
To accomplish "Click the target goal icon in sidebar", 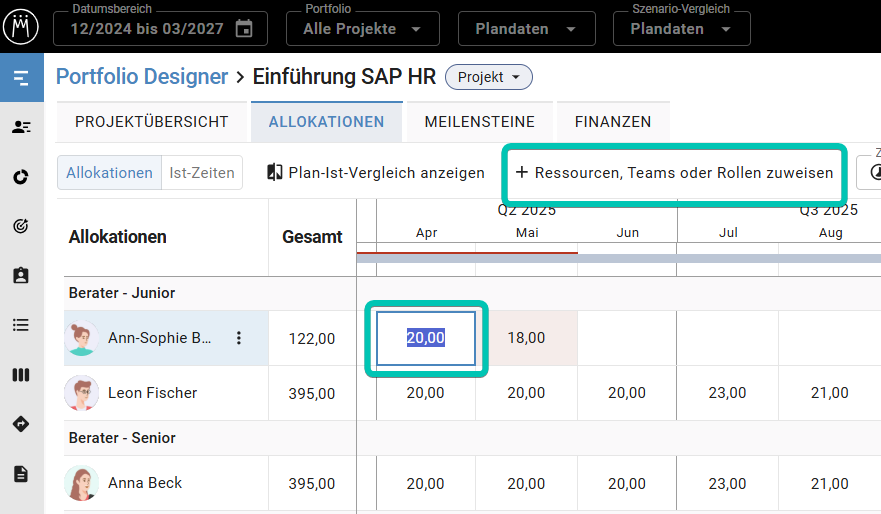I will pos(21,226).
